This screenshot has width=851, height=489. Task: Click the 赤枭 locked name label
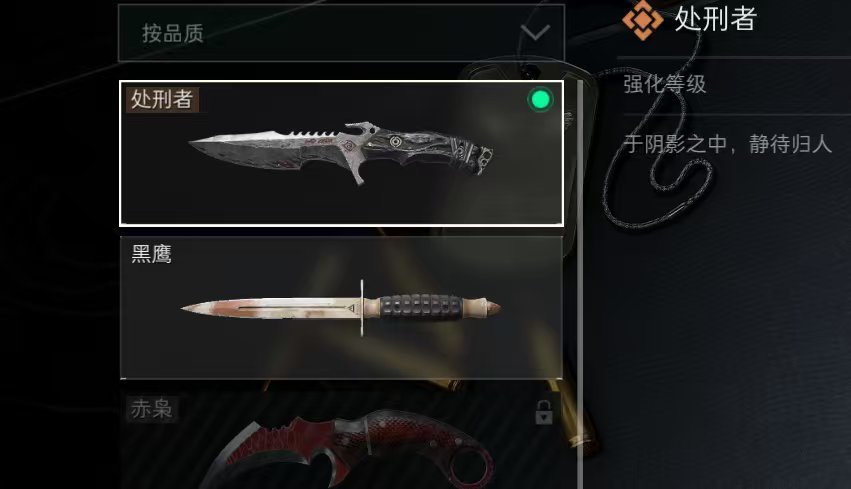(x=151, y=409)
